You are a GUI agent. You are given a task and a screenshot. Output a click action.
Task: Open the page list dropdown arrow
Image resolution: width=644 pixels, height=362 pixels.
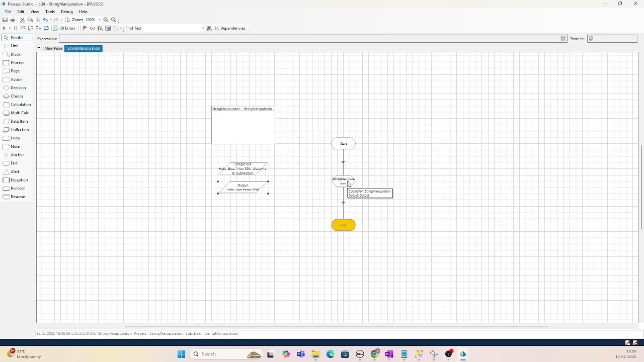(x=39, y=48)
